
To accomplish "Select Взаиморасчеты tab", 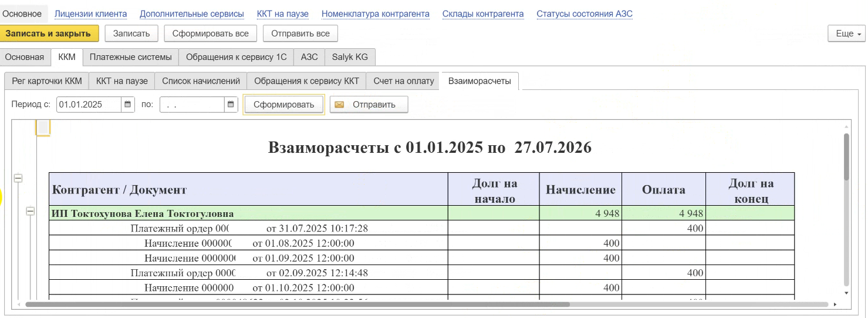I will click(x=479, y=81).
